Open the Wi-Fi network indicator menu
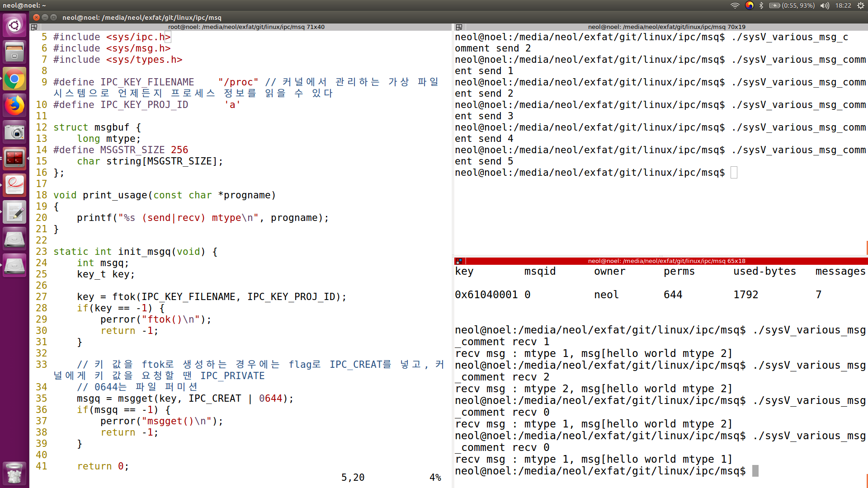Viewport: 868px width, 488px height. (x=735, y=5)
